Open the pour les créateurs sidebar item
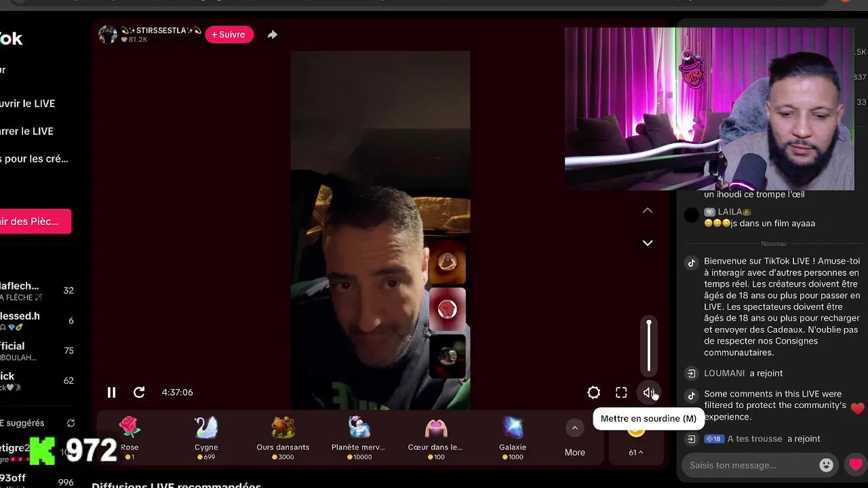 pyautogui.click(x=34, y=159)
